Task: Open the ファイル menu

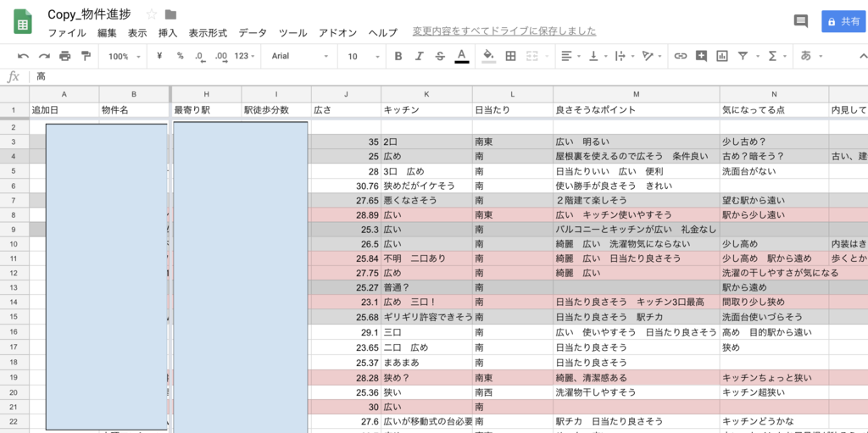Action: (67, 33)
